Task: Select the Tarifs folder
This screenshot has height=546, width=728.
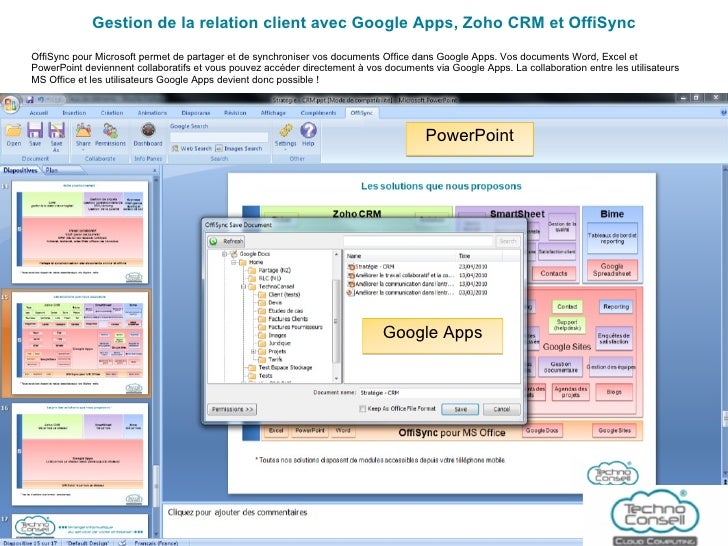Action: 275,359
